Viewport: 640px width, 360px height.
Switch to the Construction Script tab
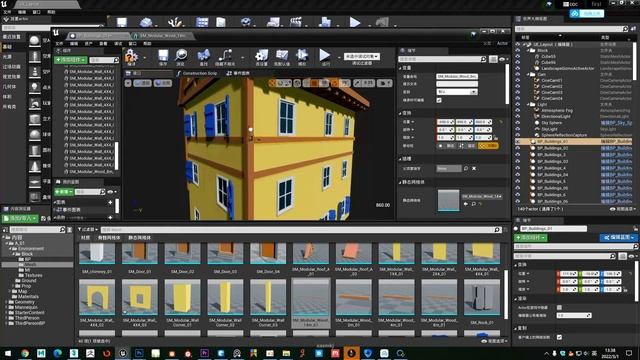(197, 73)
